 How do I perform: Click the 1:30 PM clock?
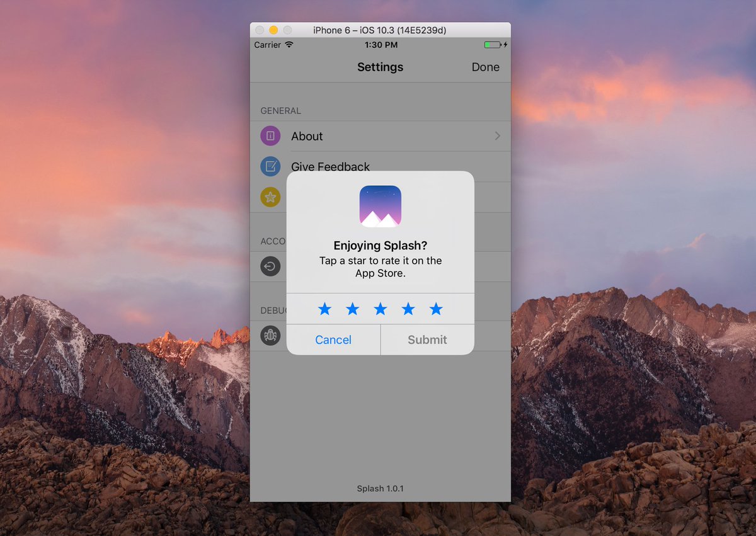(x=382, y=45)
